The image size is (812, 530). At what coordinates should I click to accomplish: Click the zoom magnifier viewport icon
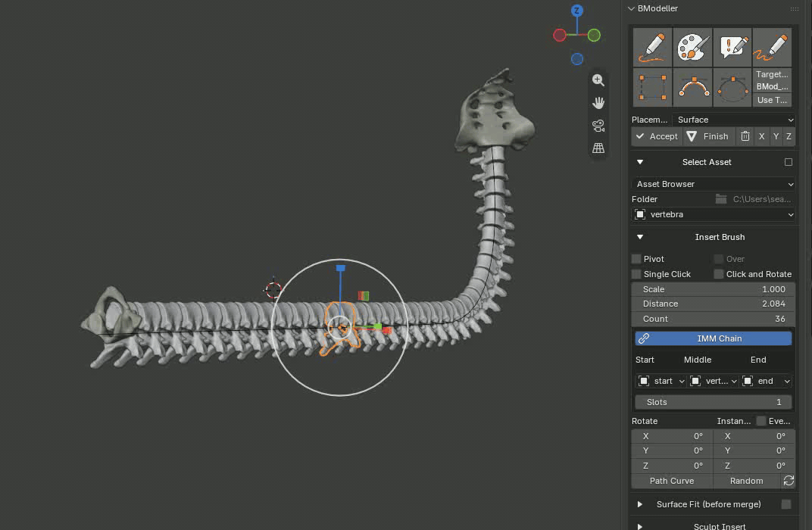598,79
